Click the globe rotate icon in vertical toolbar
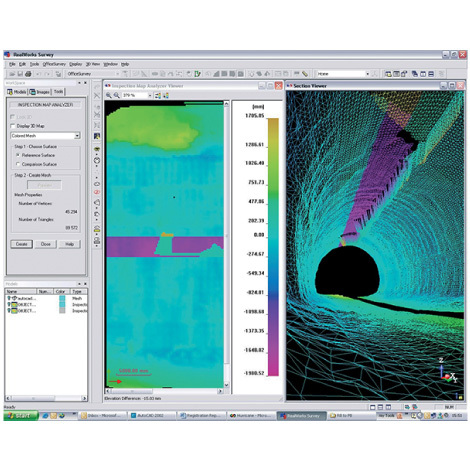 97,160
